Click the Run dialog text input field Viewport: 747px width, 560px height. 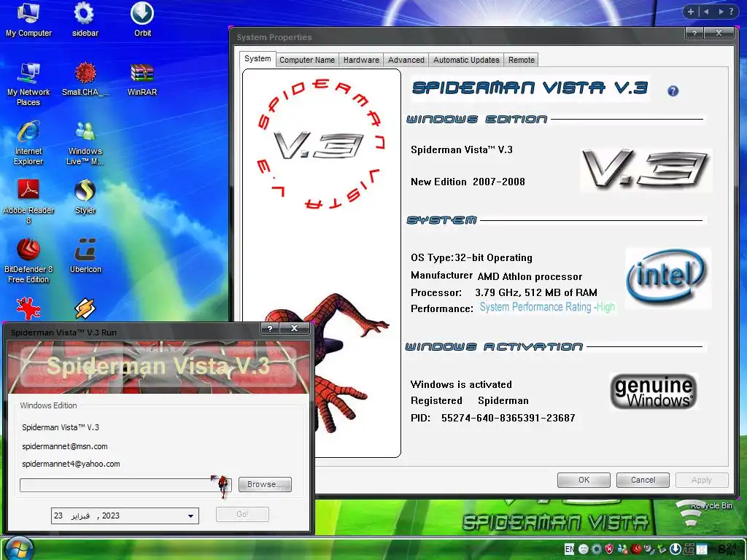click(125, 485)
